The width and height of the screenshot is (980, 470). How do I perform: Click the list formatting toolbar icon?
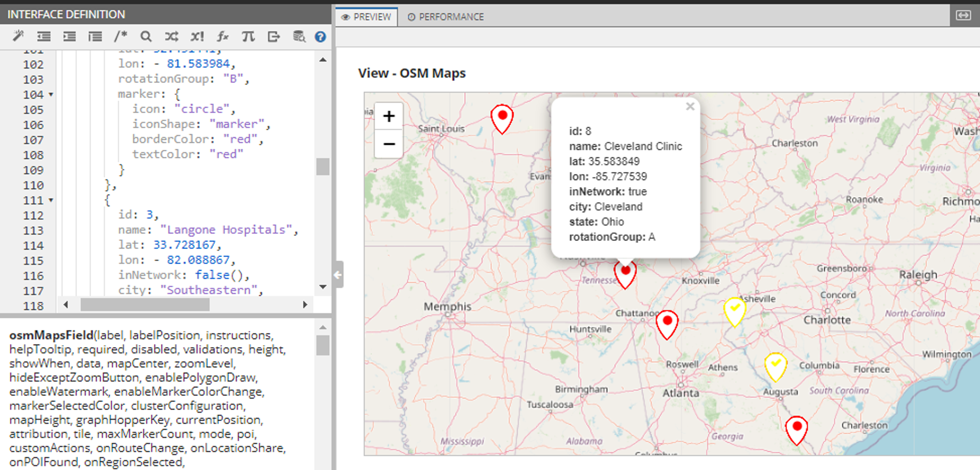[95, 36]
